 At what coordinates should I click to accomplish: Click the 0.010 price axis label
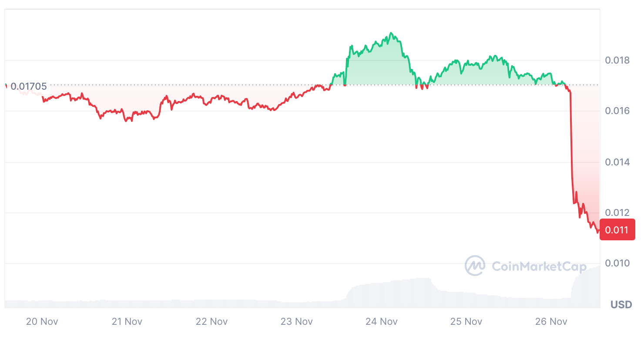click(617, 263)
